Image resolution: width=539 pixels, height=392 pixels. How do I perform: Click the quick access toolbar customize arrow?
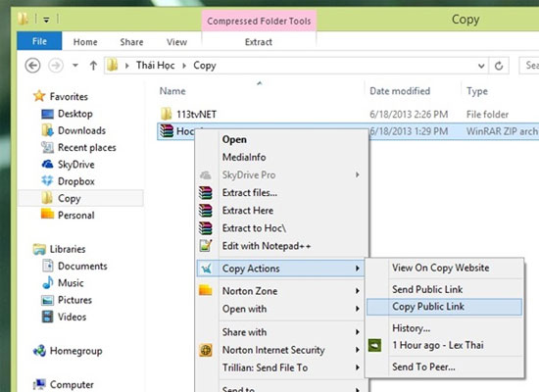tap(46, 21)
